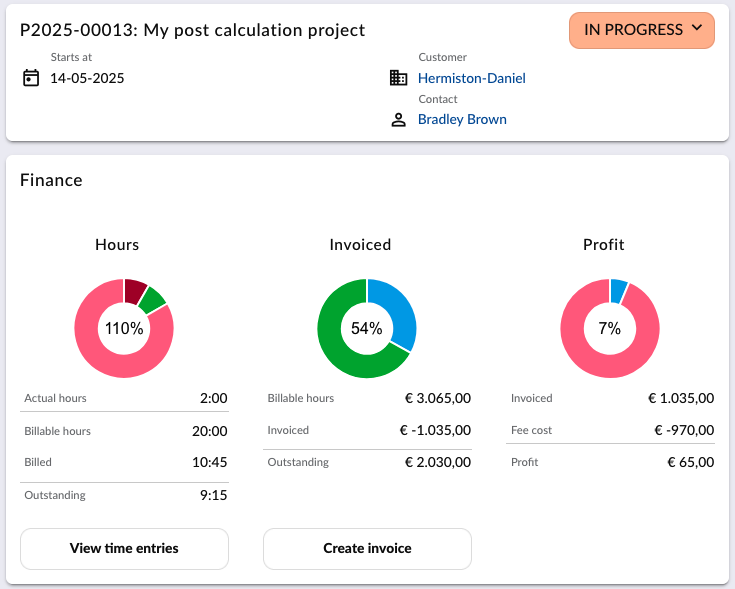The width and height of the screenshot is (735, 589).
Task: Click the blue segment of the Invoiced chart
Action: tap(396, 312)
